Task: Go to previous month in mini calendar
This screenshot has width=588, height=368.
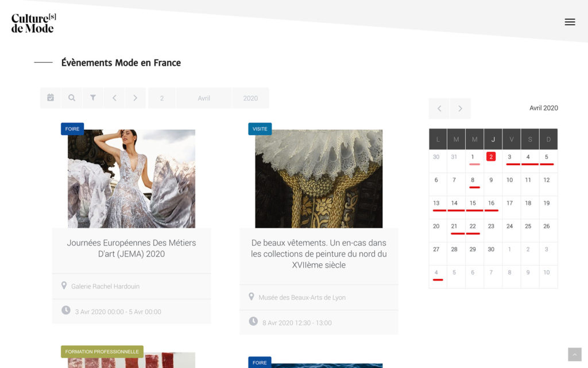Action: click(x=439, y=109)
